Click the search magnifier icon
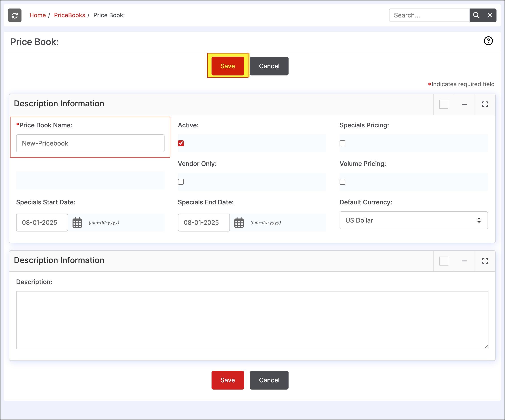505x420 pixels. point(476,15)
